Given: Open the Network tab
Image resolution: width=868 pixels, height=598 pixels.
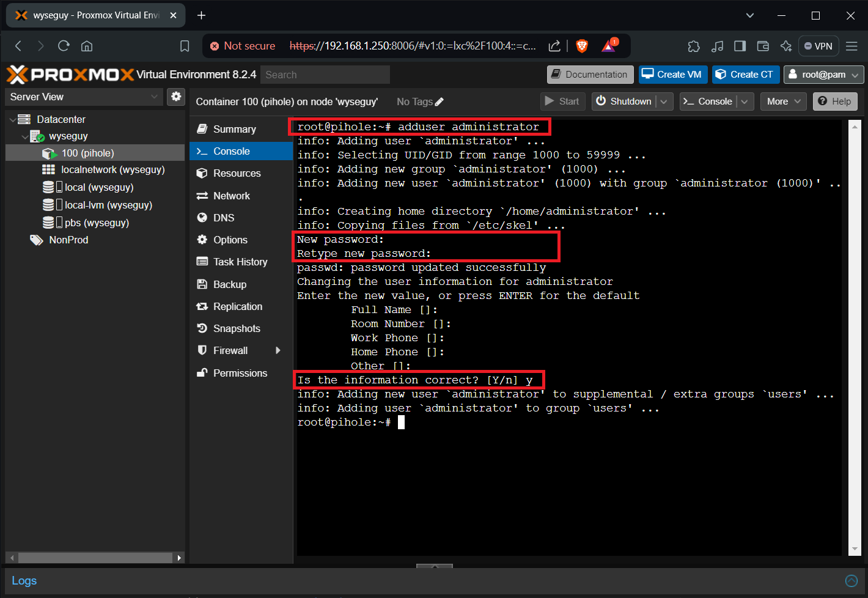Looking at the screenshot, I should click(x=241, y=196).
